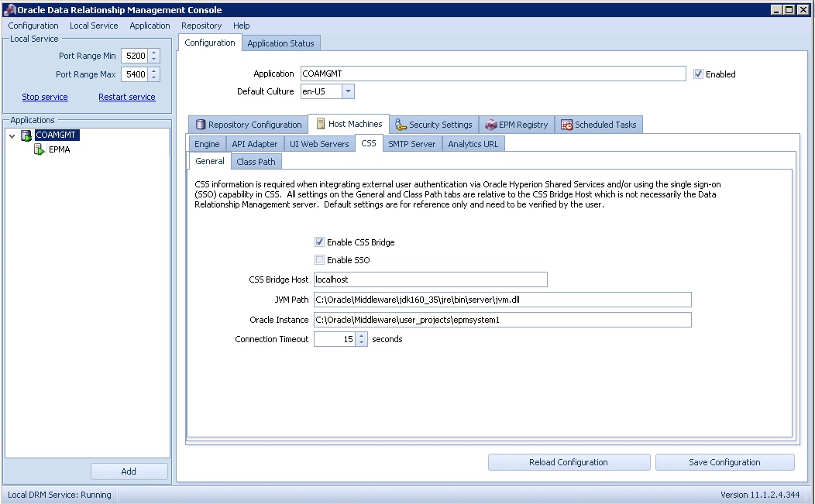The image size is (815, 504).
Task: Increase Port Range Max value
Action: pyautogui.click(x=154, y=71)
